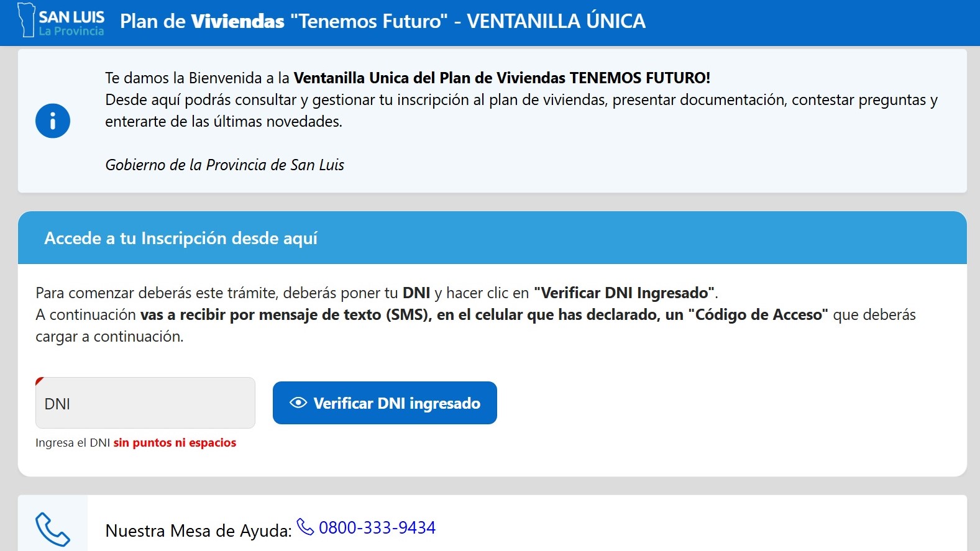Viewport: 980px width, 551px height.
Task: Click the "Plan de Viviendas Tenemos Futuro" header title
Action: (x=383, y=21)
